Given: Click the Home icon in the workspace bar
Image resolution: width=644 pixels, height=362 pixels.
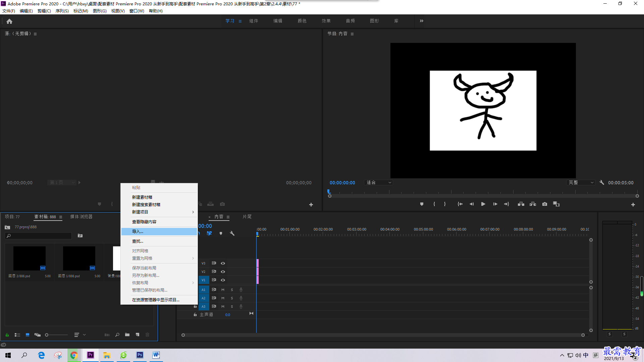Looking at the screenshot, I should pyautogui.click(x=9, y=21).
